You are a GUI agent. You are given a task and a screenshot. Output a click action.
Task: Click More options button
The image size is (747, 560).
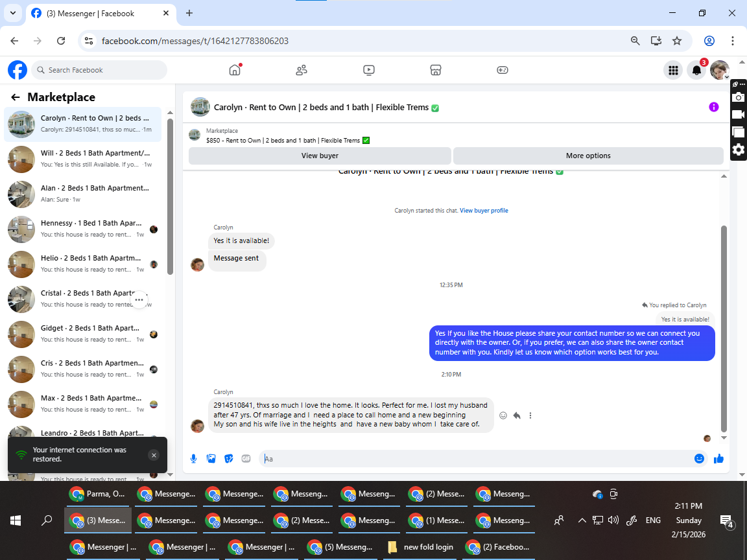[588, 156]
